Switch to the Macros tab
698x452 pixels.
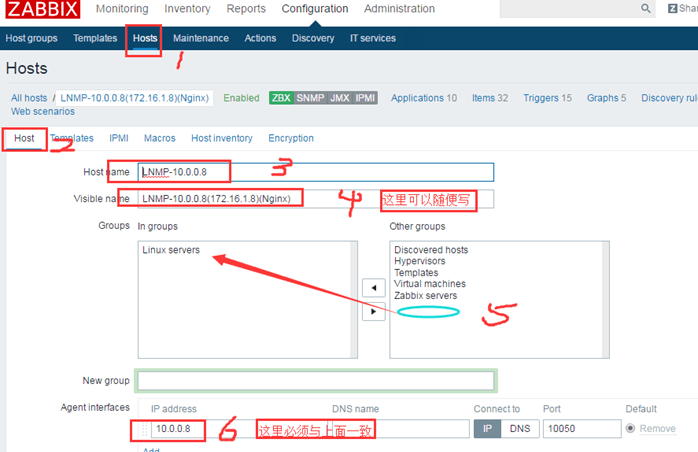[x=159, y=138]
